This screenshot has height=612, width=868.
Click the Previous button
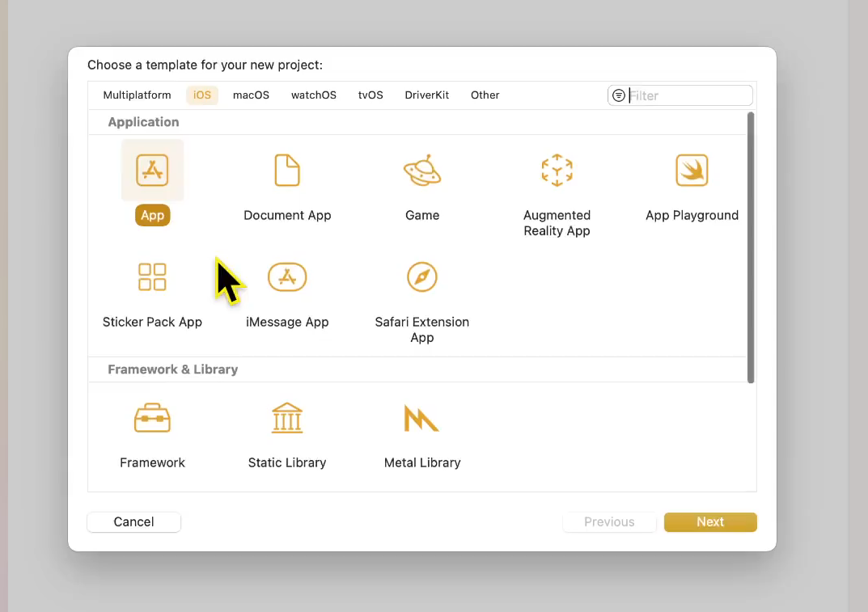(x=609, y=521)
